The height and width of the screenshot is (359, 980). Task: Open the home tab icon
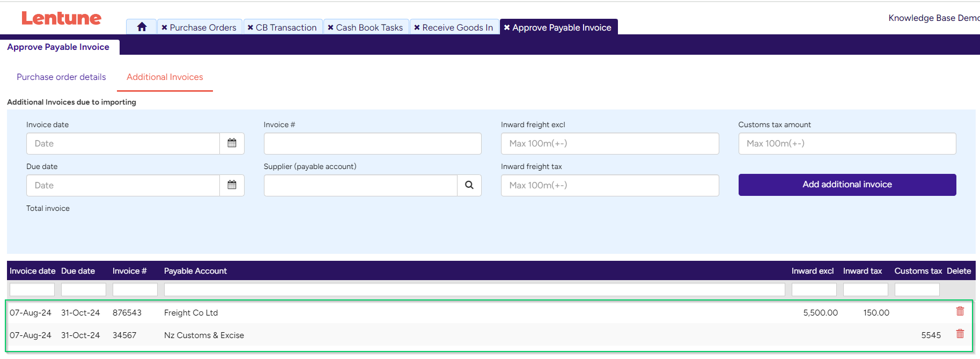pyautogui.click(x=142, y=27)
